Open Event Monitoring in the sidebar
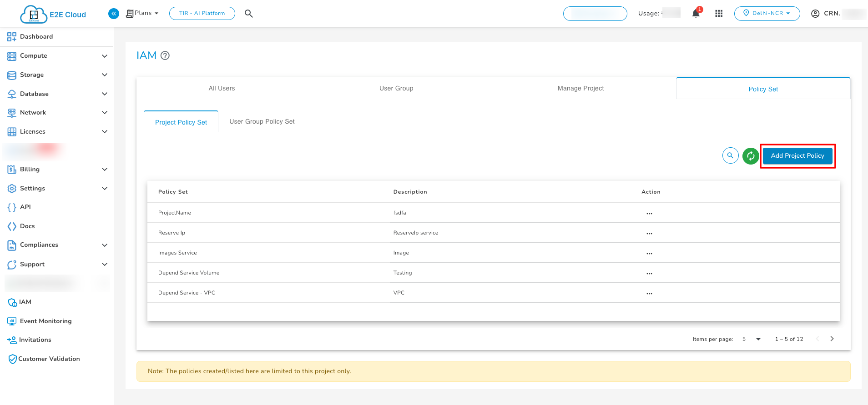The height and width of the screenshot is (405, 868). click(45, 321)
